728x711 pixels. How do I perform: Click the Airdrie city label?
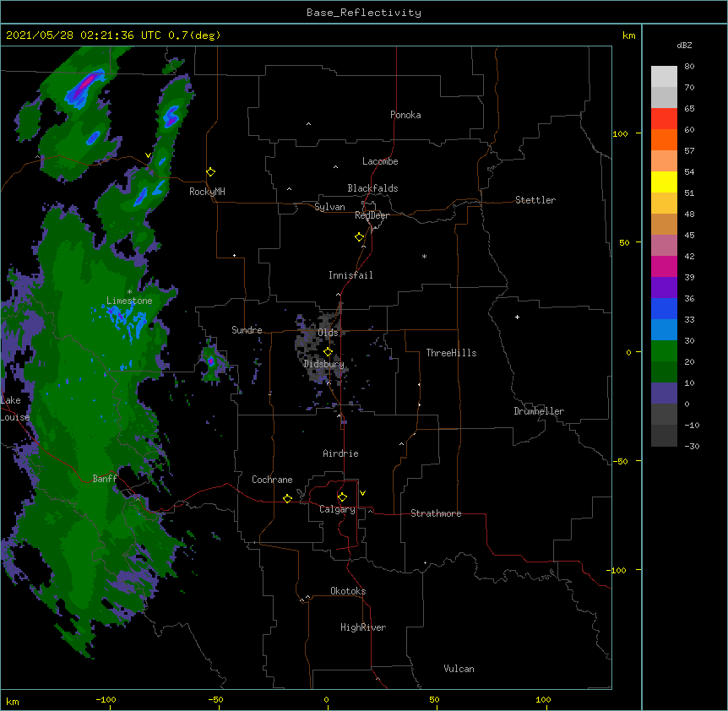(x=340, y=453)
